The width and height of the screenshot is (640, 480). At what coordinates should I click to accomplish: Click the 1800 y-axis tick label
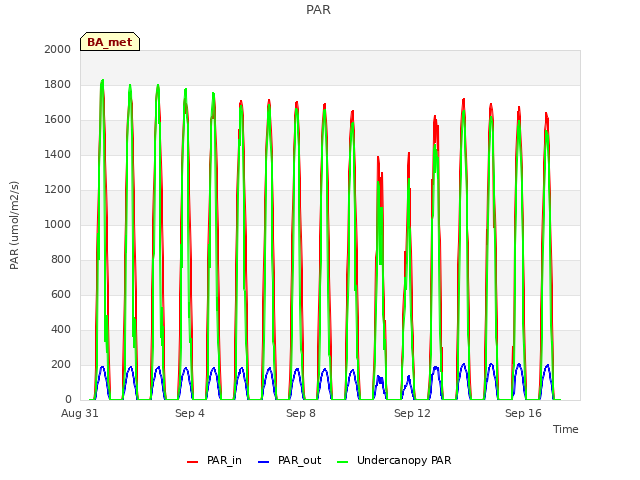coord(58,84)
